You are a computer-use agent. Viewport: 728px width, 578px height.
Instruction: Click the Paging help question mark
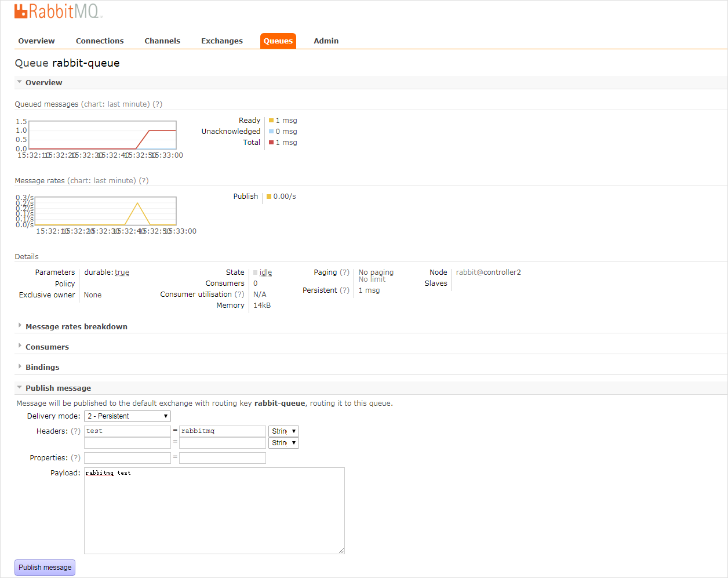(x=344, y=272)
